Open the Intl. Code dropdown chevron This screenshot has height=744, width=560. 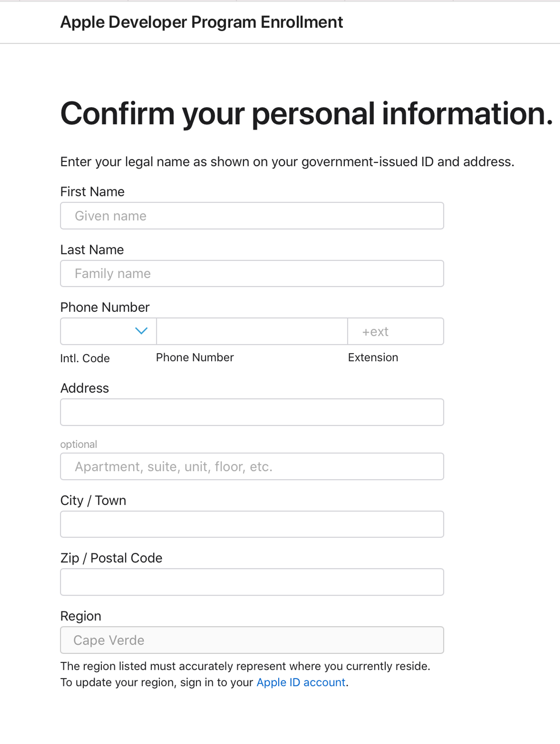pos(141,331)
